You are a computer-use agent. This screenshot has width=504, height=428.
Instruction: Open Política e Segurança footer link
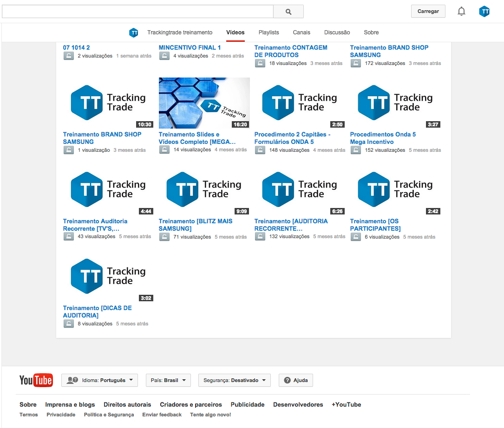109,415
